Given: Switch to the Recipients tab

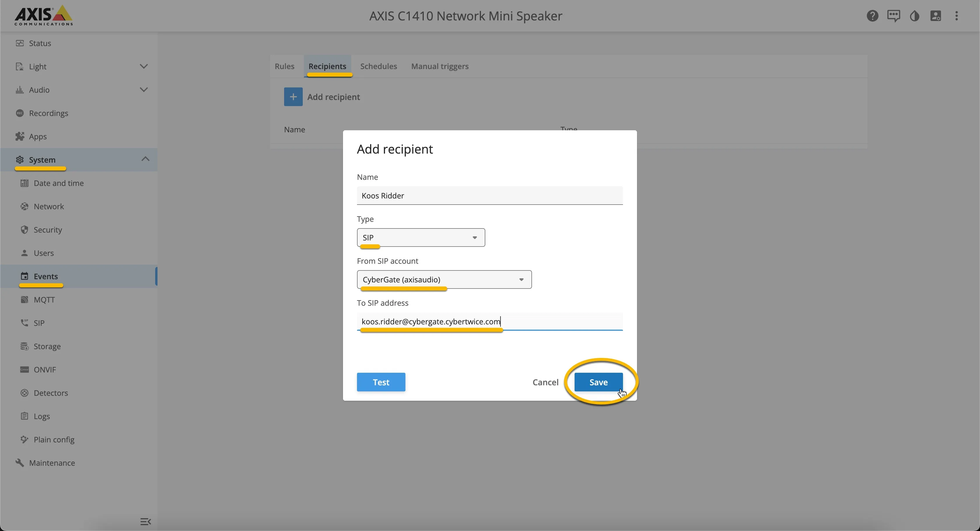Looking at the screenshot, I should coord(327,66).
